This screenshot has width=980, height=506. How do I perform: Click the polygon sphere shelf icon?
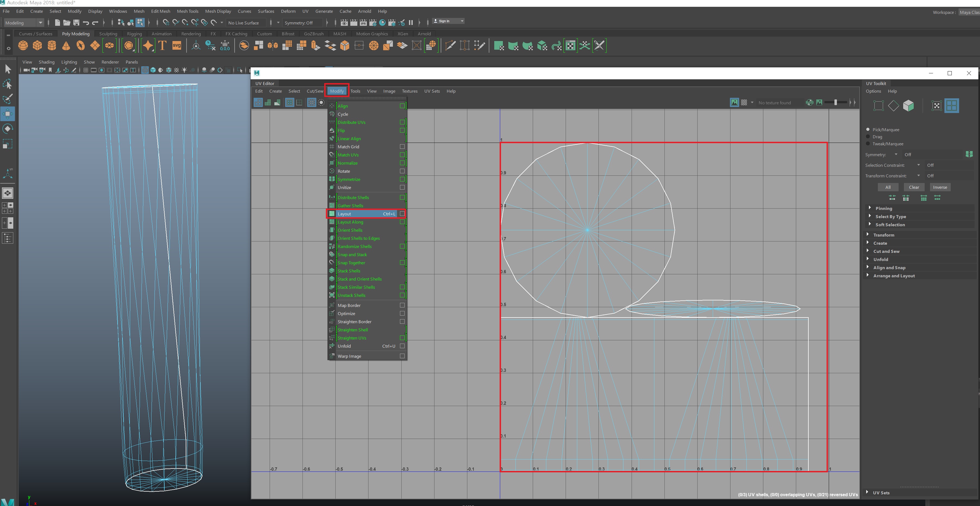(23, 46)
